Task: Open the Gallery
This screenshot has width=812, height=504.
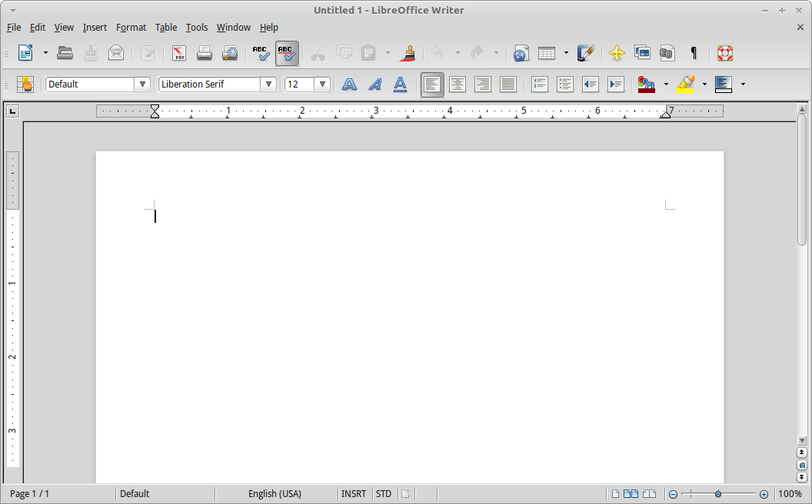Action: (x=642, y=53)
